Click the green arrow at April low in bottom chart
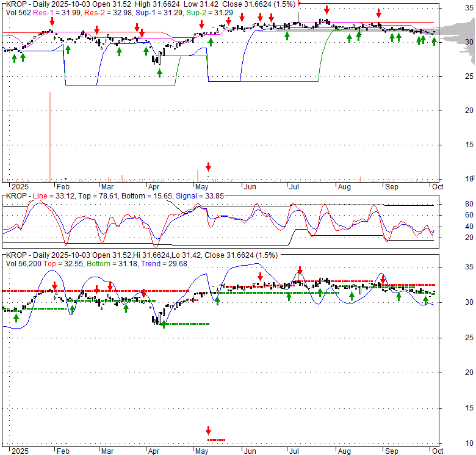 (163, 324)
